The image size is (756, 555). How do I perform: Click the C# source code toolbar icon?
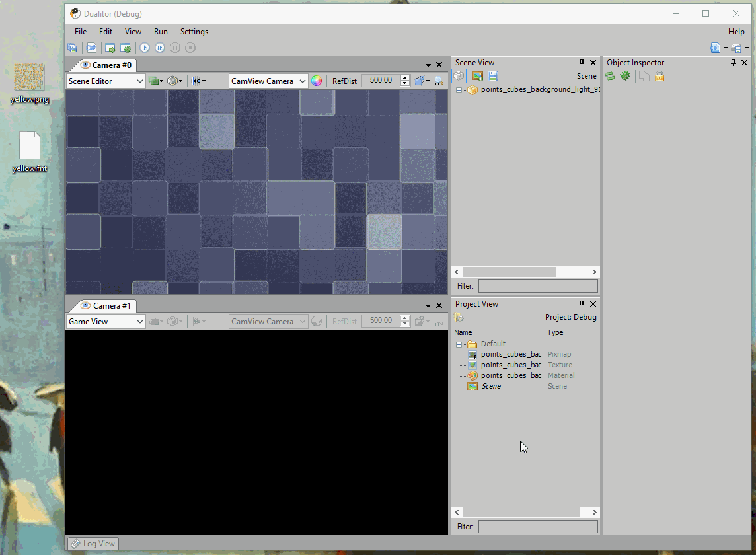pos(91,48)
